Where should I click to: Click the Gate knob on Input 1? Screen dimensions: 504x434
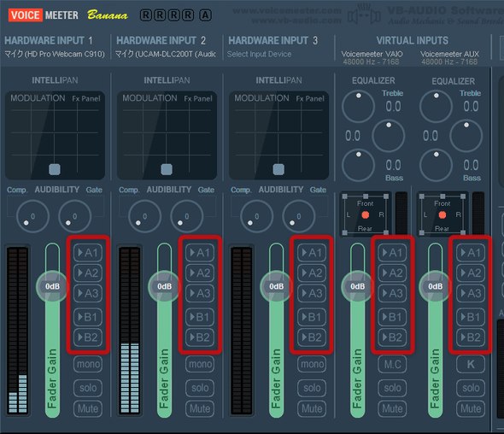coord(74,216)
